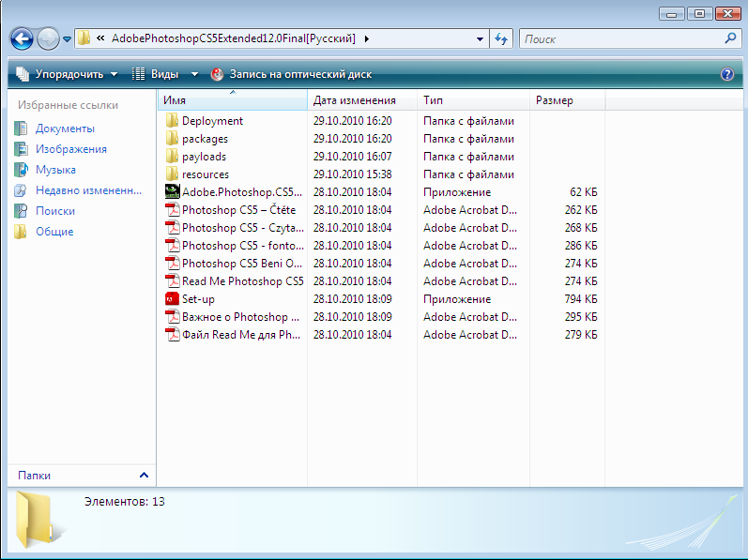748x560 pixels.
Task: Open the recent pages dropdown arrow
Action: tap(67, 39)
